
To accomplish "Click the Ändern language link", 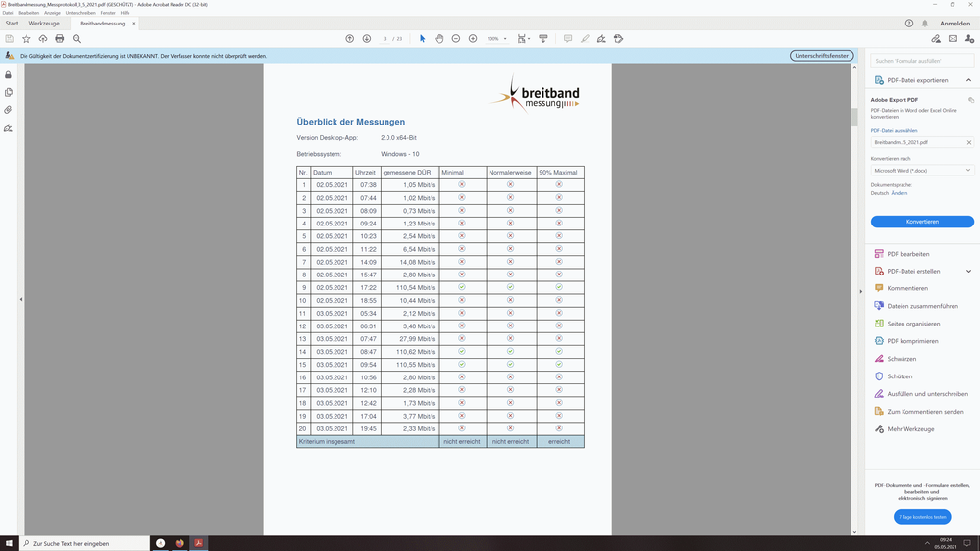I will (x=900, y=193).
